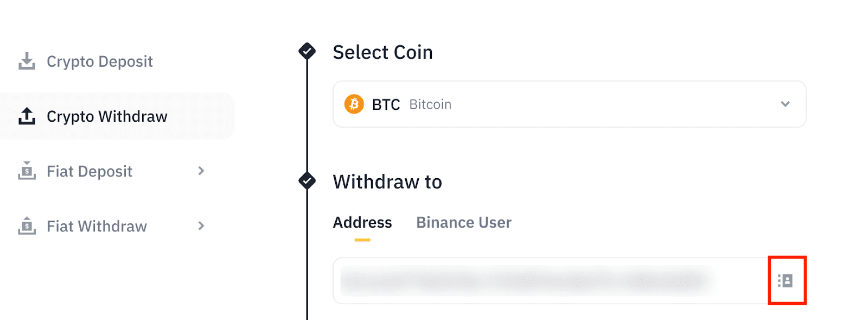868x320 pixels.
Task: Expand the Fiat Deposit submenu arrow
Action: click(x=201, y=171)
